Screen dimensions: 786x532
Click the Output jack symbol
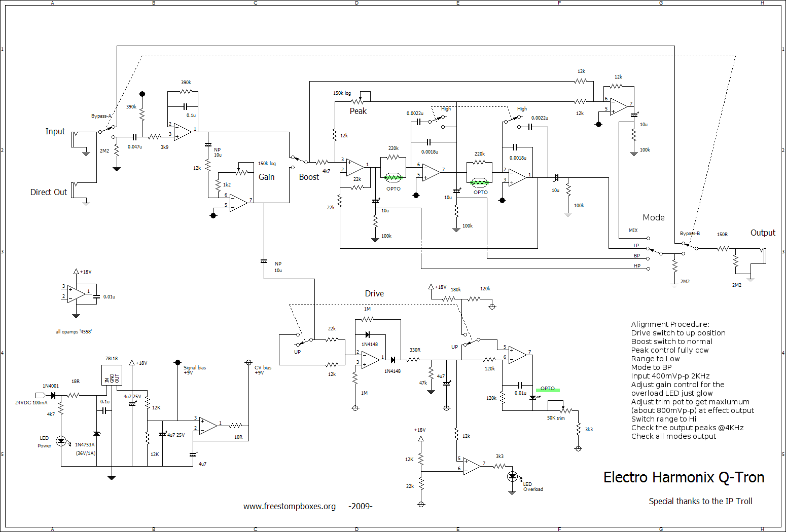coord(762,256)
